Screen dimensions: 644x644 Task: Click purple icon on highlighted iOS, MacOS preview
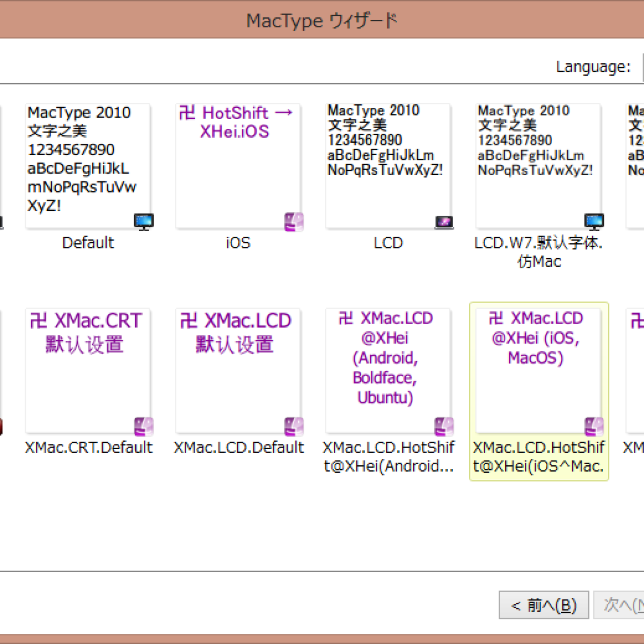point(594,427)
